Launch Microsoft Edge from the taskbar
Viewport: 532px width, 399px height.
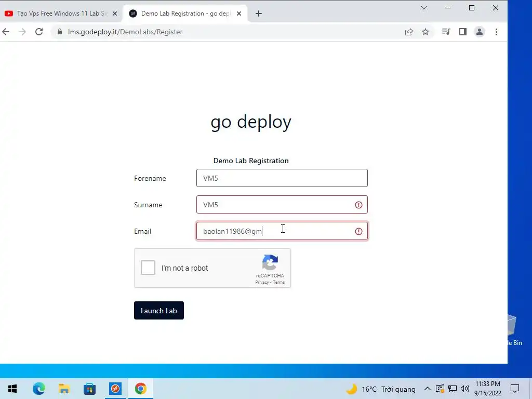[38, 389]
